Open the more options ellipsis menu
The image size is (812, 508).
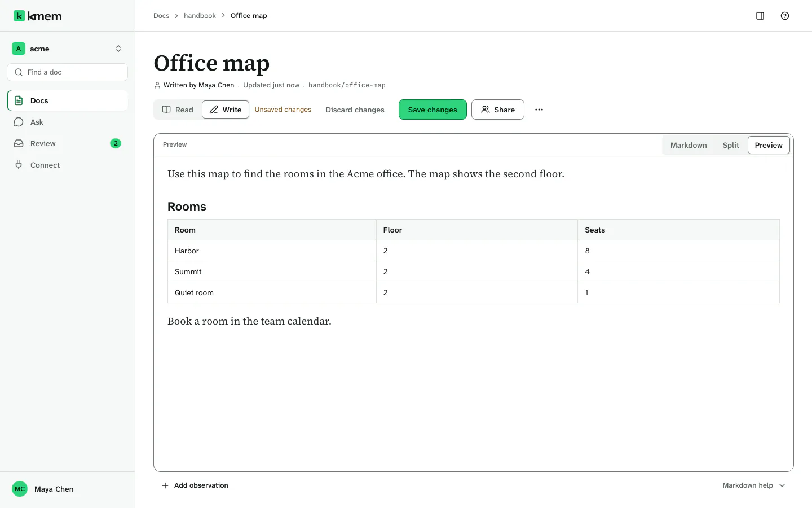(x=539, y=110)
